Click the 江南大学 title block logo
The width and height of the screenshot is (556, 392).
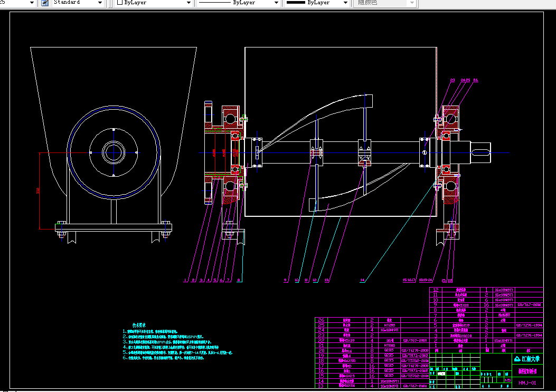pyautogui.click(x=527, y=359)
